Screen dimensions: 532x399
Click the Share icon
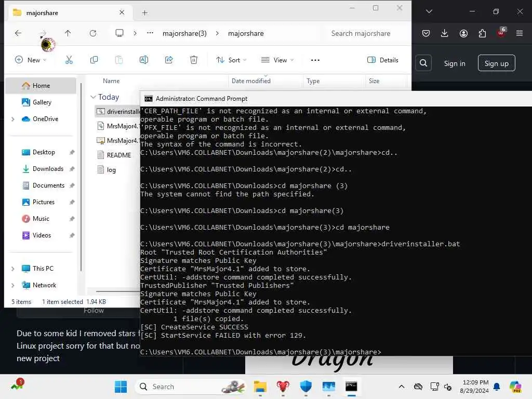[x=169, y=60]
